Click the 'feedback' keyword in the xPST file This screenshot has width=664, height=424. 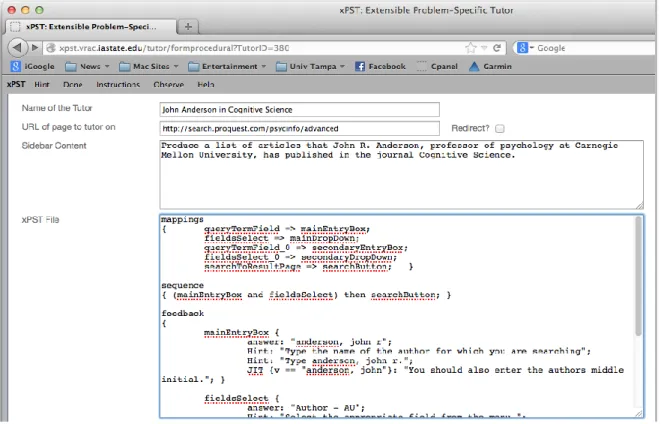coord(183,313)
